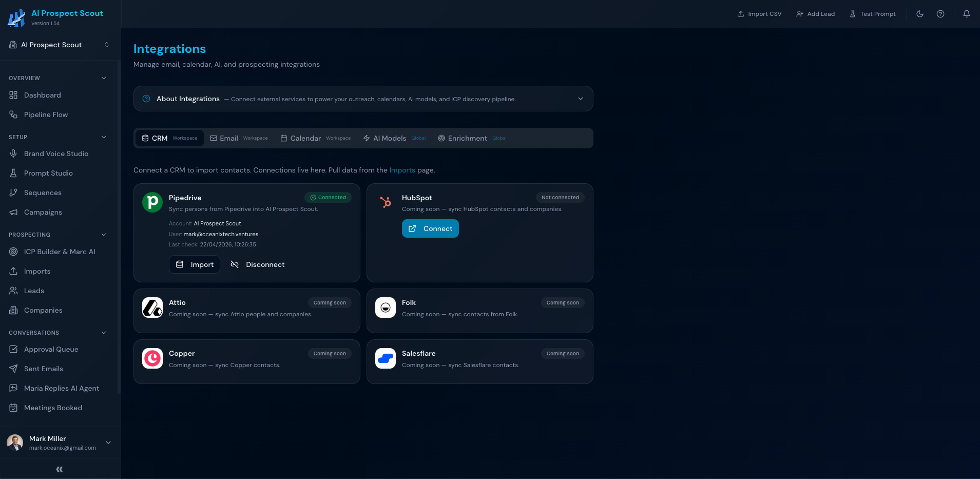The height and width of the screenshot is (479, 980).
Task: Open the Imports page link
Action: 402,170
